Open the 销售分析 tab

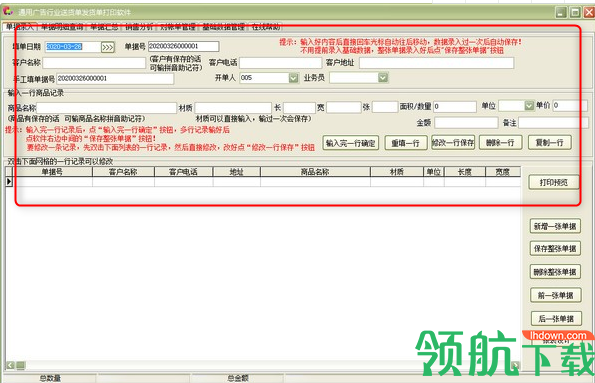pos(139,27)
